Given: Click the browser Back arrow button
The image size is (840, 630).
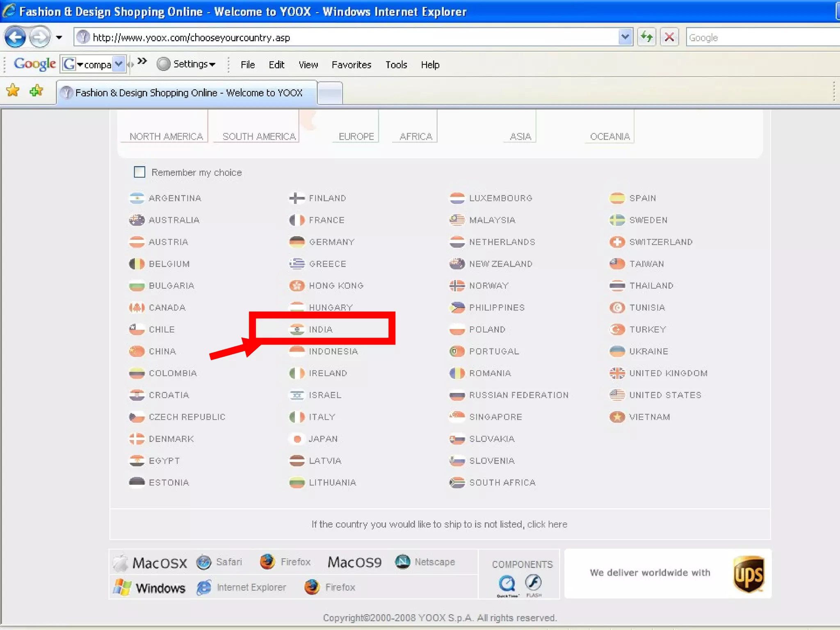Looking at the screenshot, I should 15,37.
